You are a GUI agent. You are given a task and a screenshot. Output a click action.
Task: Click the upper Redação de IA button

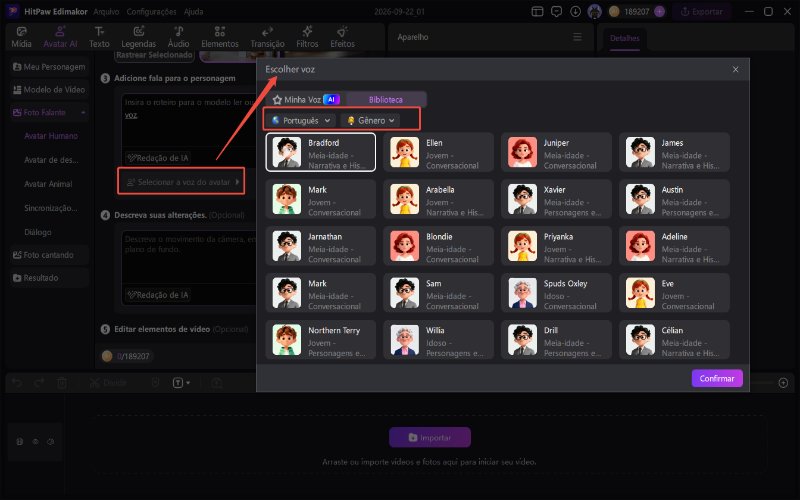tap(158, 158)
